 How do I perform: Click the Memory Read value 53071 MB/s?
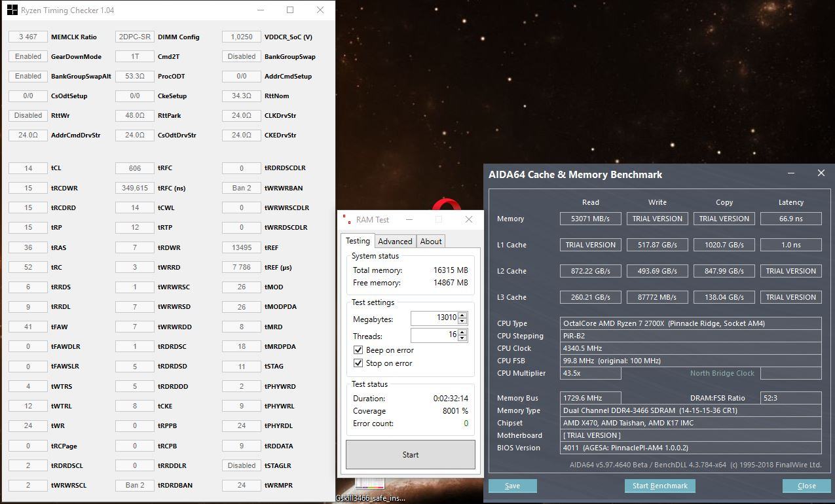591,219
